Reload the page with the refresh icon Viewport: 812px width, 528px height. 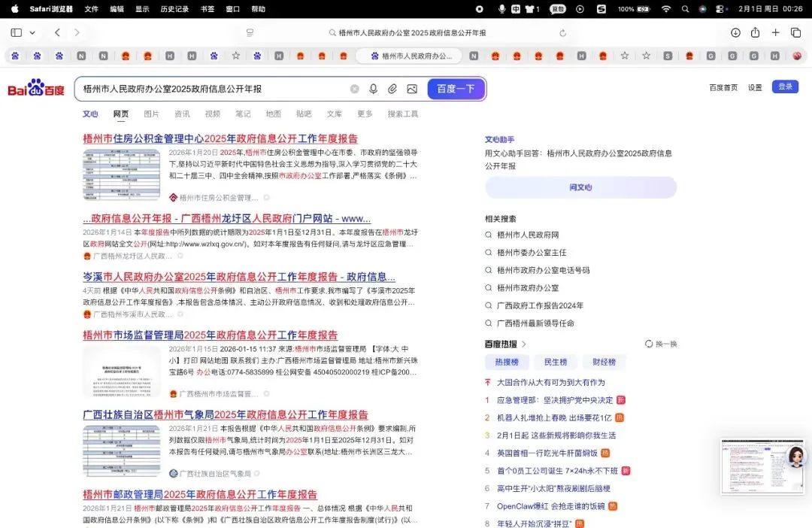(x=563, y=32)
